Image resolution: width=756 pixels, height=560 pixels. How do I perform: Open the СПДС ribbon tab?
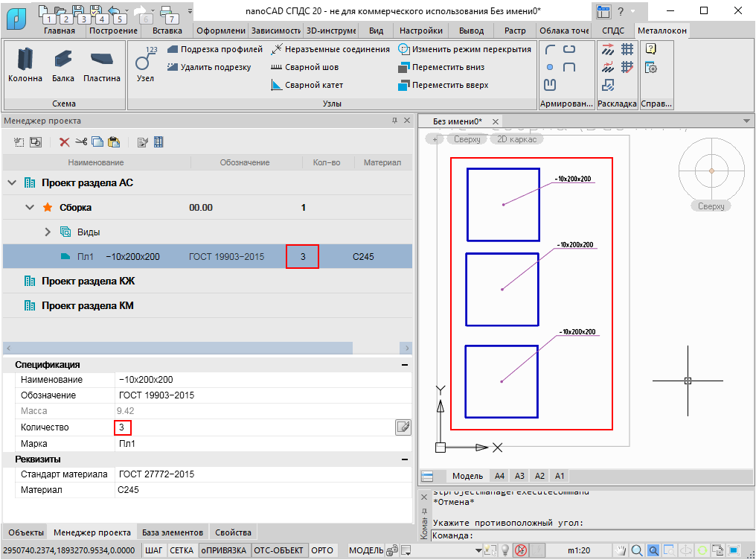[613, 31]
